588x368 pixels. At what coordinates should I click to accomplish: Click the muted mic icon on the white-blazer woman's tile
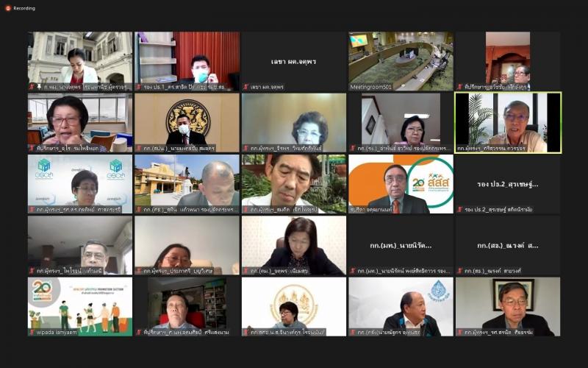coord(32,87)
